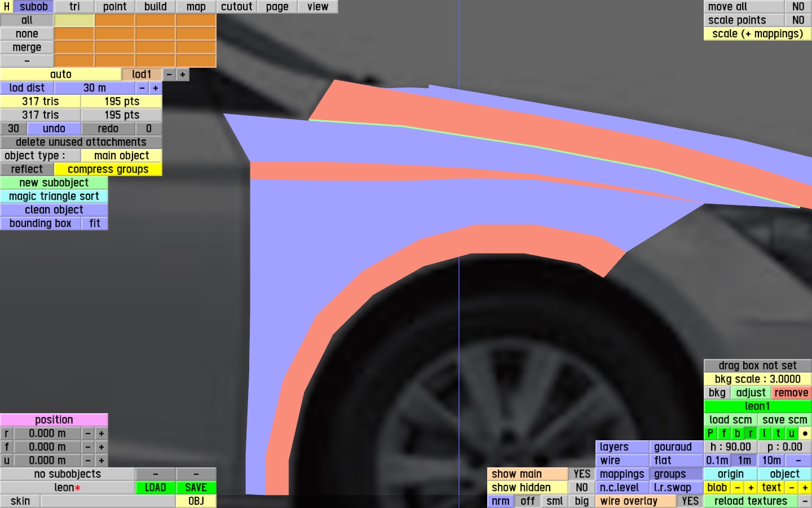Screen dimensions: 812x508
Task: Select the r (right) view button
Action: tap(751, 433)
